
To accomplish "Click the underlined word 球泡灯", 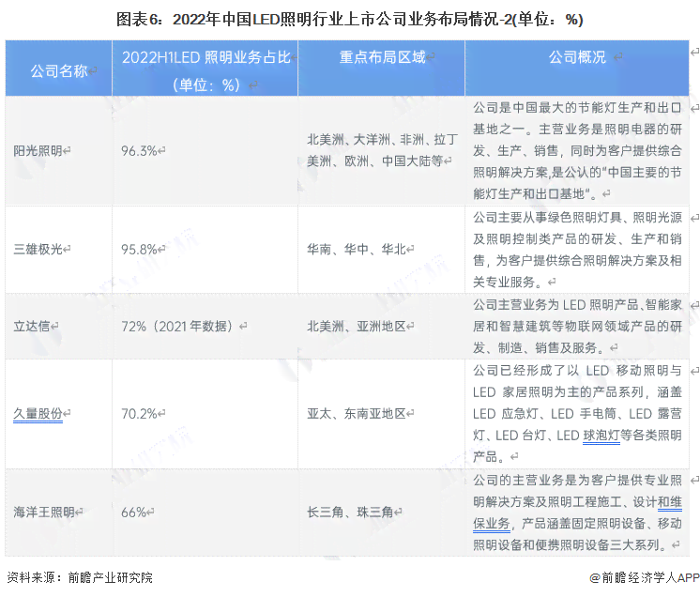I will point(601,436).
